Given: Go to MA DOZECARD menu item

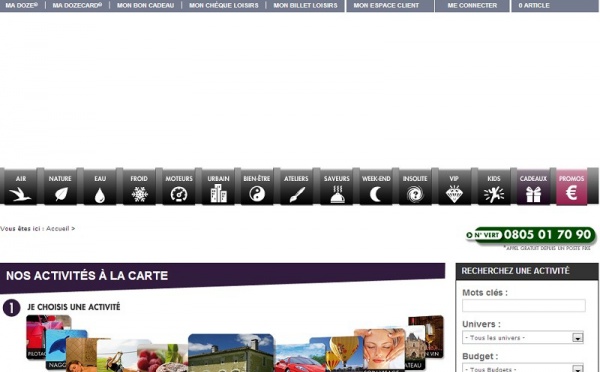Looking at the screenshot, I should coord(77,5).
